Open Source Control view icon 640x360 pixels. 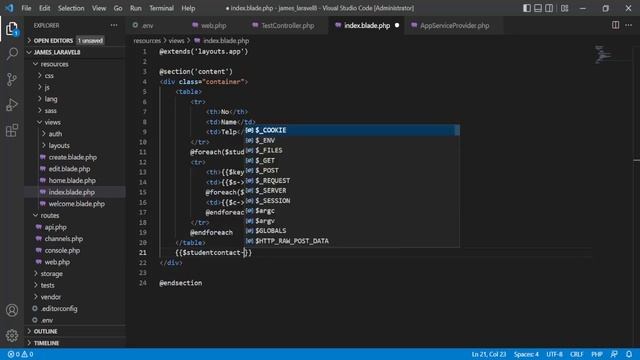click(x=12, y=79)
